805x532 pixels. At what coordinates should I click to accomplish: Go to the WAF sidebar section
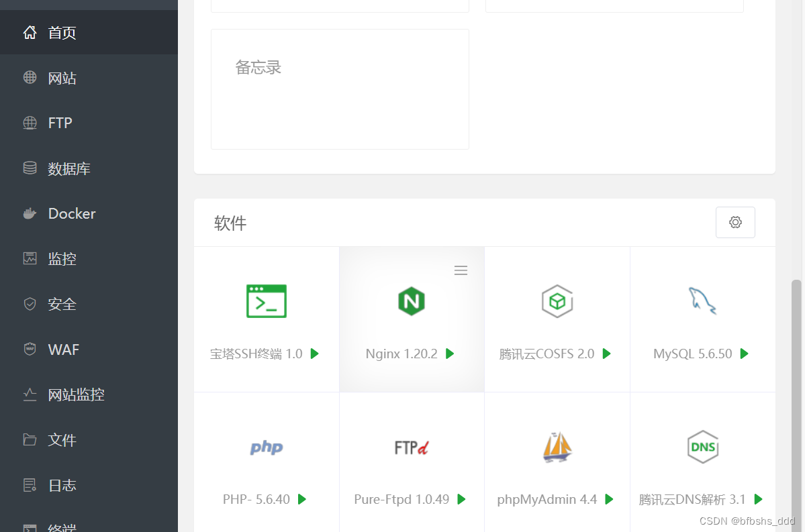pos(62,350)
